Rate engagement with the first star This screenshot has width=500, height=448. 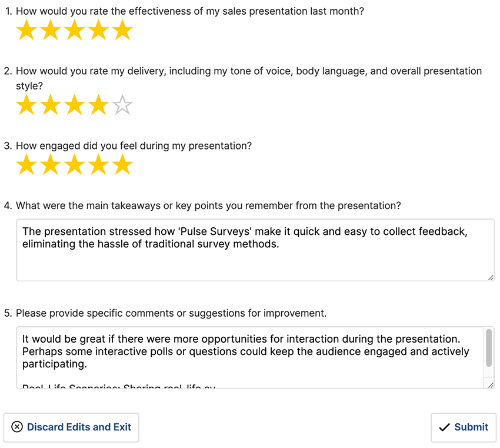[x=26, y=165]
